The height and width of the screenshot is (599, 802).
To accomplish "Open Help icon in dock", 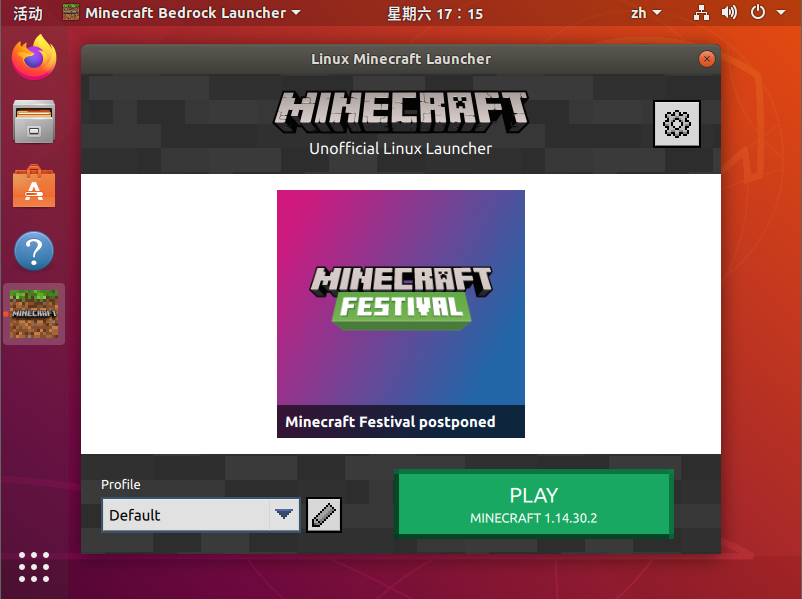I will (34, 251).
